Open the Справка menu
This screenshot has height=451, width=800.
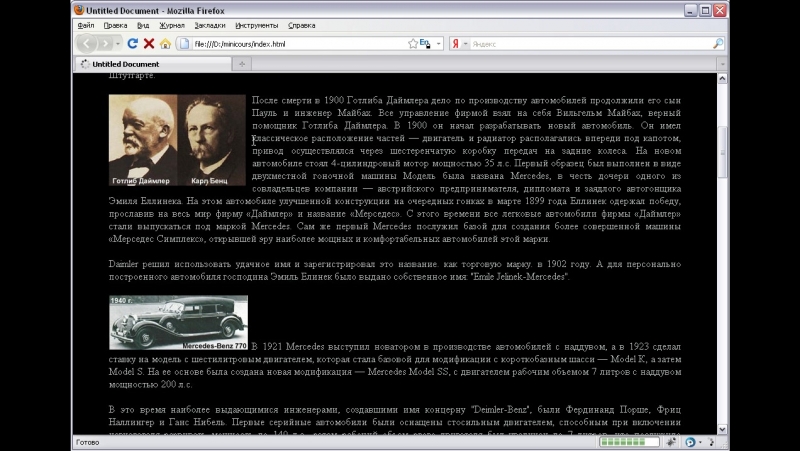point(302,25)
